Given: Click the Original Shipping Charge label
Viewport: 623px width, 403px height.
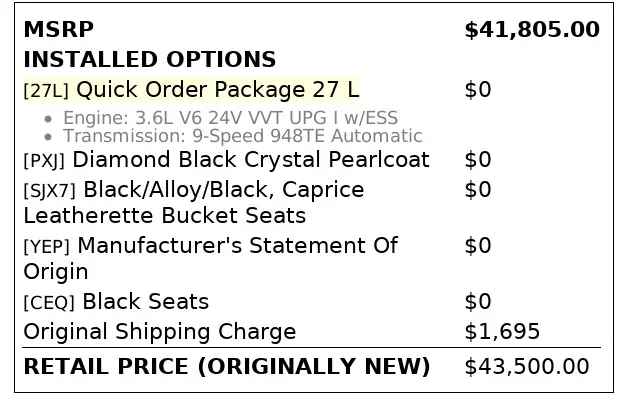Looking at the screenshot, I should pyautogui.click(x=159, y=332).
